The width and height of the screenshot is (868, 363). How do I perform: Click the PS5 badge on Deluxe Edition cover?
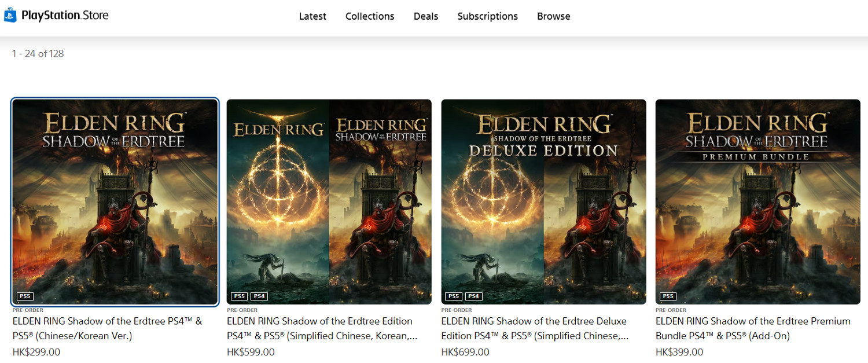[454, 296]
